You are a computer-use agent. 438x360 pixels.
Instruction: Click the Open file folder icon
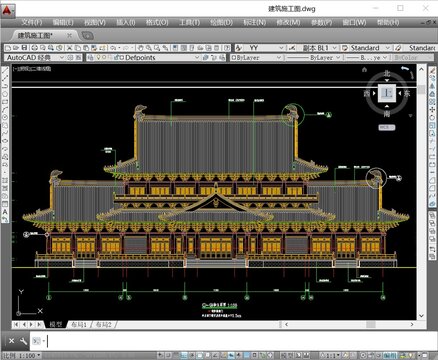[x=16, y=48]
